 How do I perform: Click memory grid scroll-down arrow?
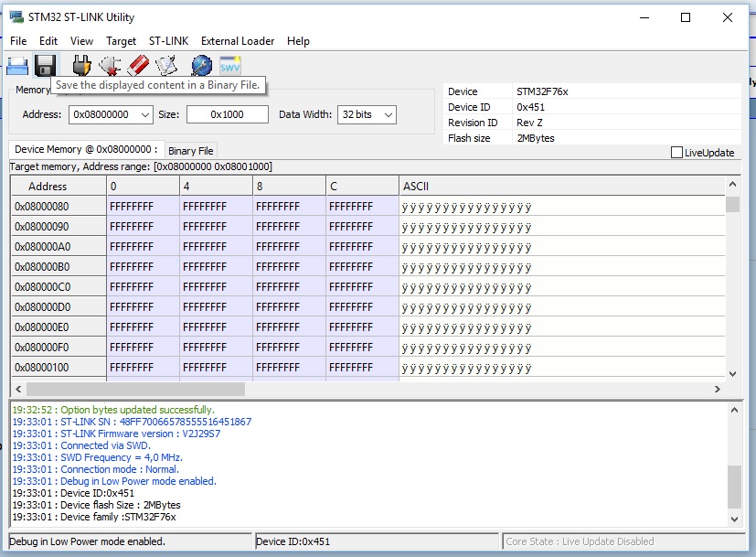tap(732, 374)
